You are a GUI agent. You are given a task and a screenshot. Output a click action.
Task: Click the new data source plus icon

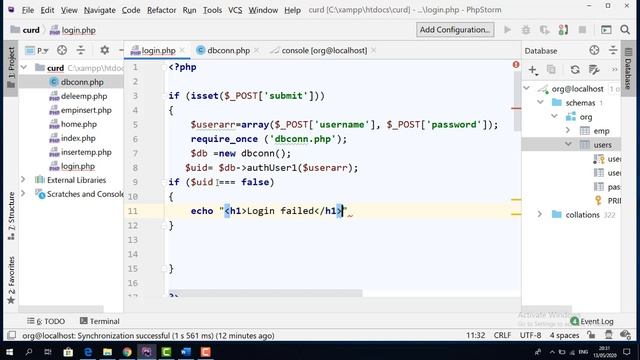533,70
